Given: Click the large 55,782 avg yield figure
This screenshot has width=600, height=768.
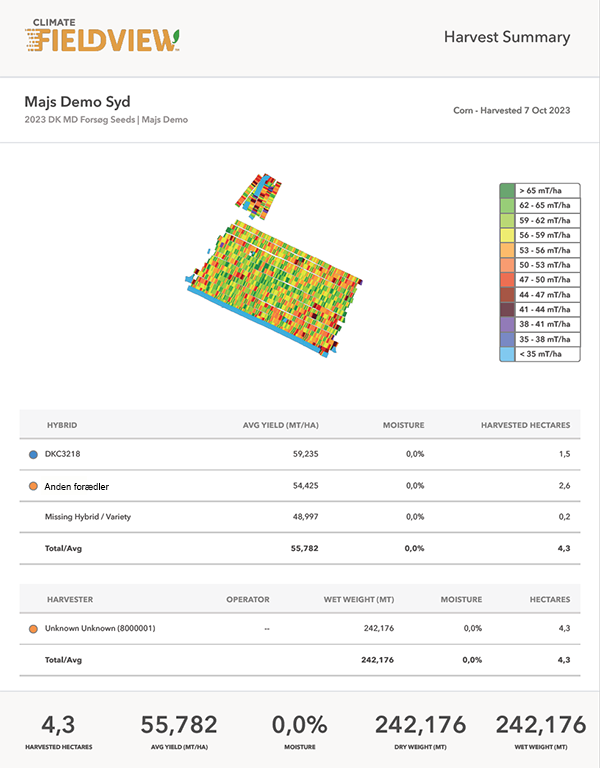Looking at the screenshot, I should coord(179,724).
